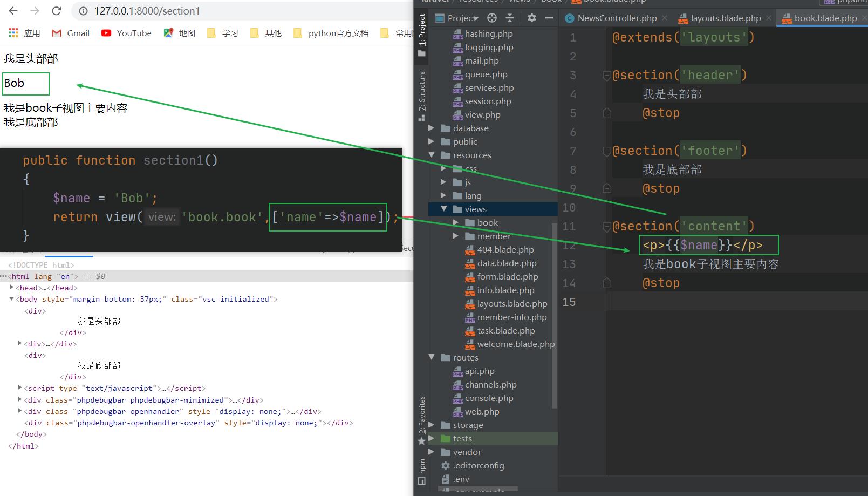
Task: Close the layouts.blade.php tab
Action: [769, 18]
